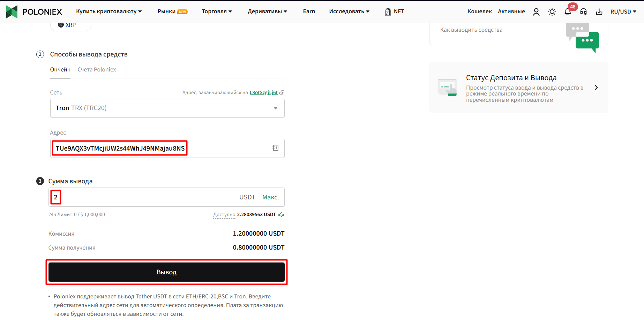
Task: Click the deposit status card illustration
Action: click(x=447, y=87)
